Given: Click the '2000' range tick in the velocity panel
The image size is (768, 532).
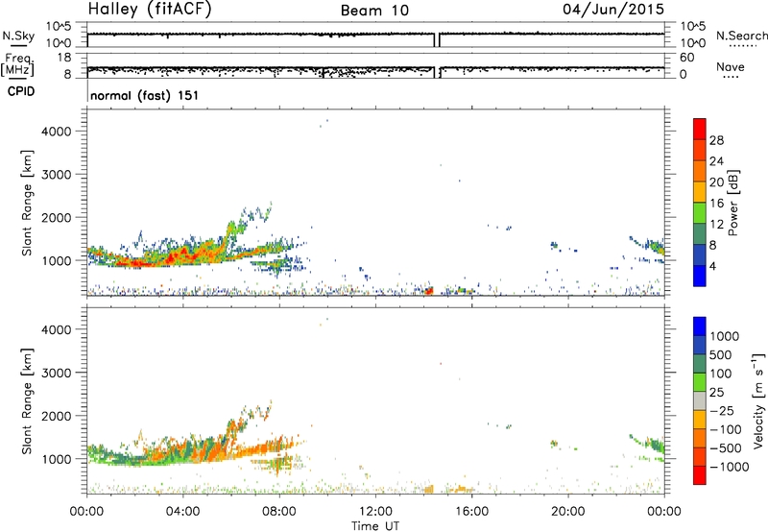Looking at the screenshot, I should (x=57, y=416).
